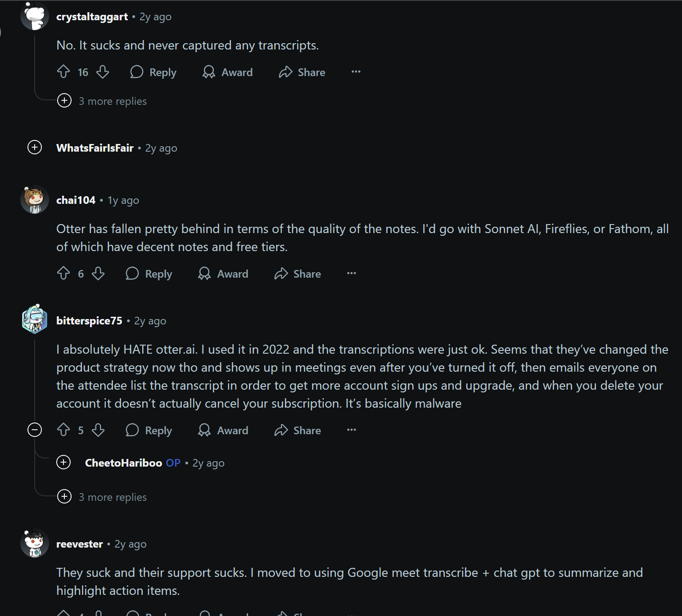Show 3 more replies under crystaltaggart

pyautogui.click(x=64, y=101)
